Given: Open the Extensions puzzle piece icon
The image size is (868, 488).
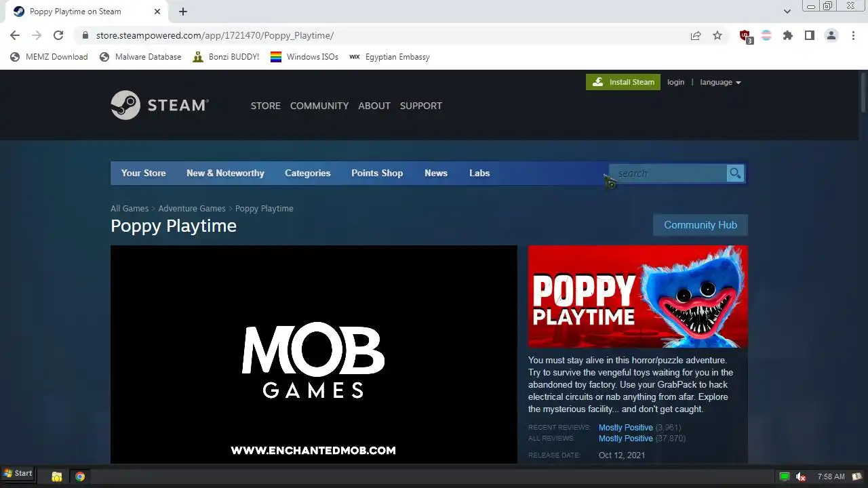Looking at the screenshot, I should click(x=788, y=35).
